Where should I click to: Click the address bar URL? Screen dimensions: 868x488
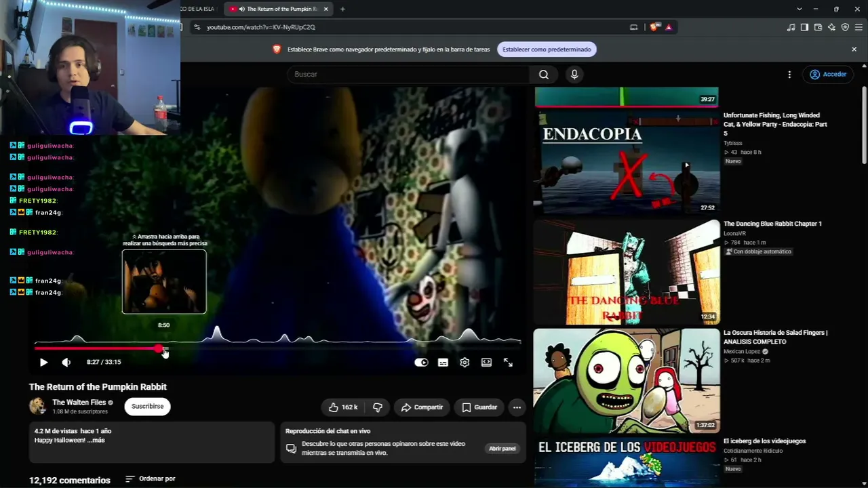pos(261,27)
